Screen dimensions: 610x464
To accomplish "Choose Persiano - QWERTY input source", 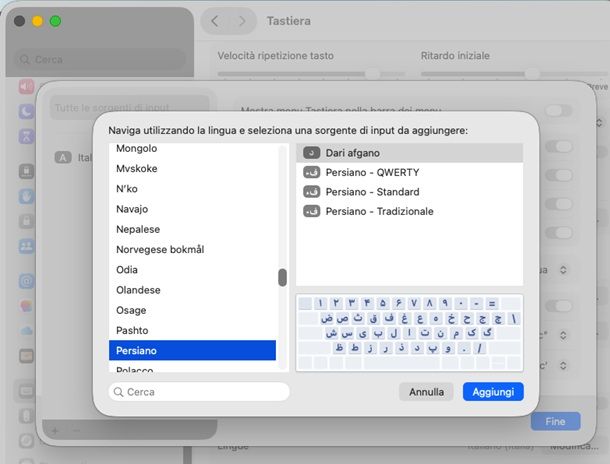I will pyautogui.click(x=410, y=172).
